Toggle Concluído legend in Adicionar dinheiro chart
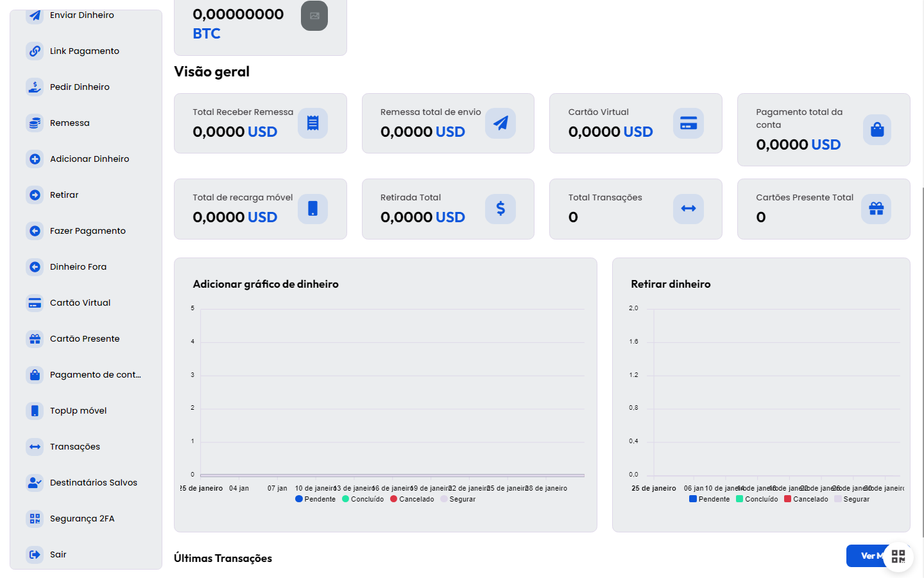The height and width of the screenshot is (578, 924). pyautogui.click(x=363, y=499)
